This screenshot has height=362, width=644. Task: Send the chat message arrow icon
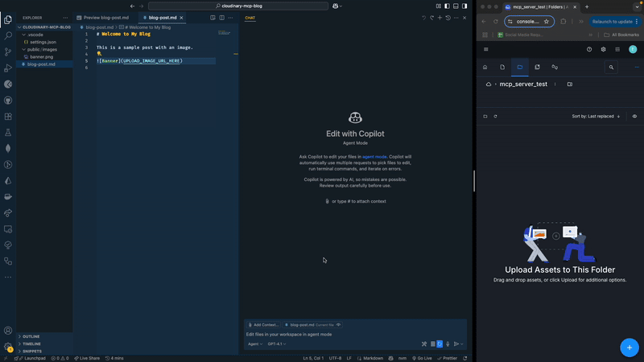456,344
